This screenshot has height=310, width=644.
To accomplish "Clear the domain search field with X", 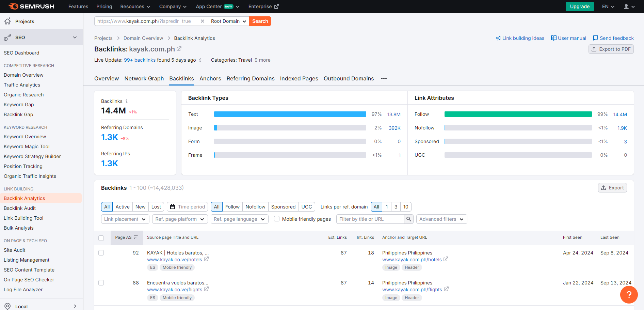I will click(203, 21).
